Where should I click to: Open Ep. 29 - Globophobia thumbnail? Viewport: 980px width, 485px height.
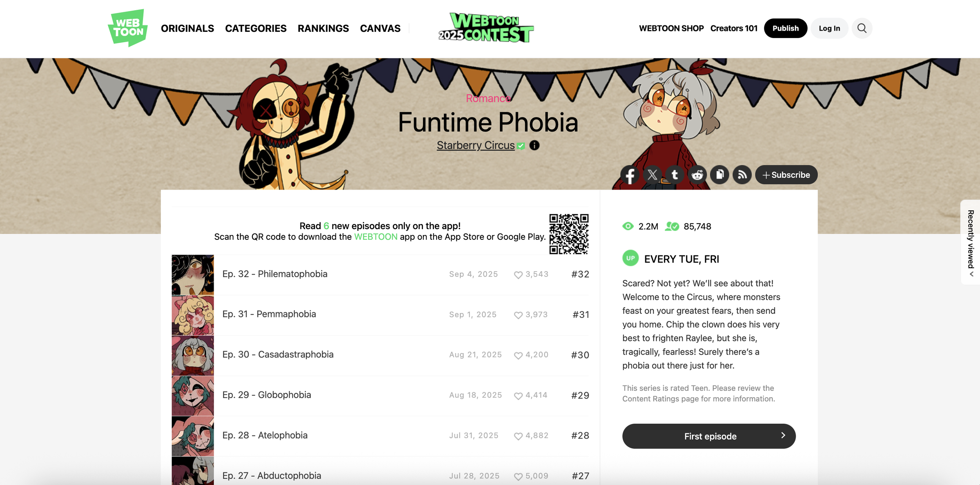(x=193, y=396)
